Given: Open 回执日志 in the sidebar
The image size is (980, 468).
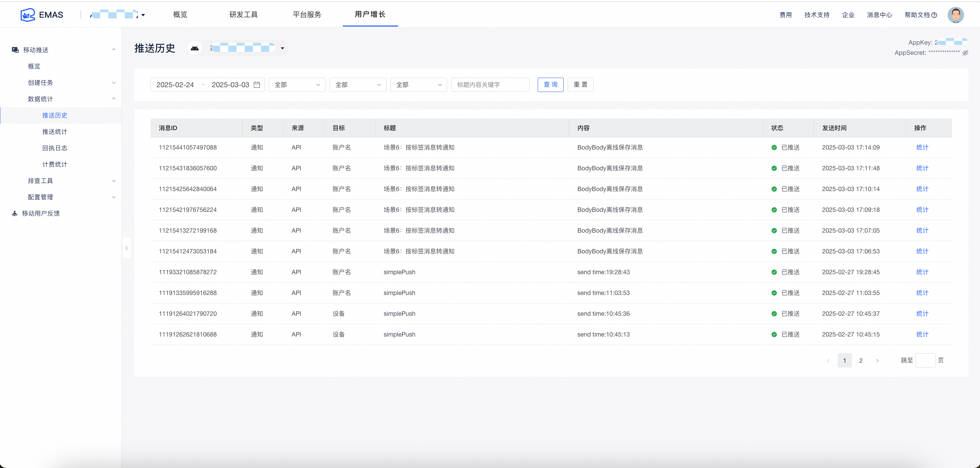Looking at the screenshot, I should 55,148.
